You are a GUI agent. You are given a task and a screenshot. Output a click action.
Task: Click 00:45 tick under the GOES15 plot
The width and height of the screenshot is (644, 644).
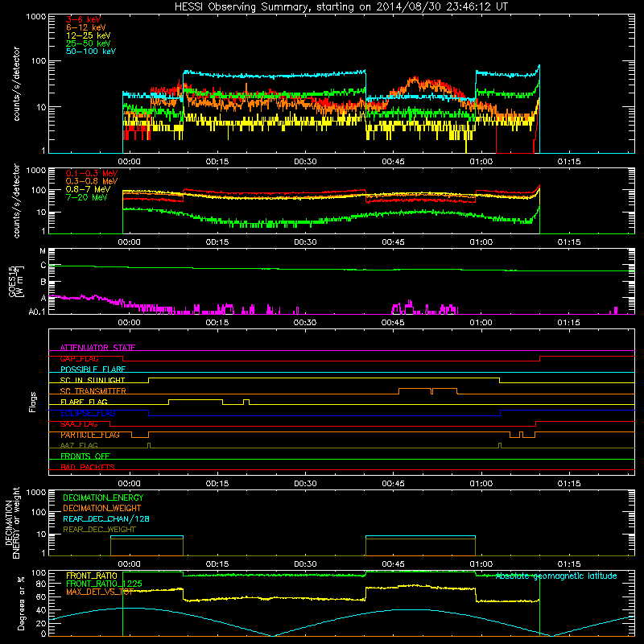tap(393, 323)
